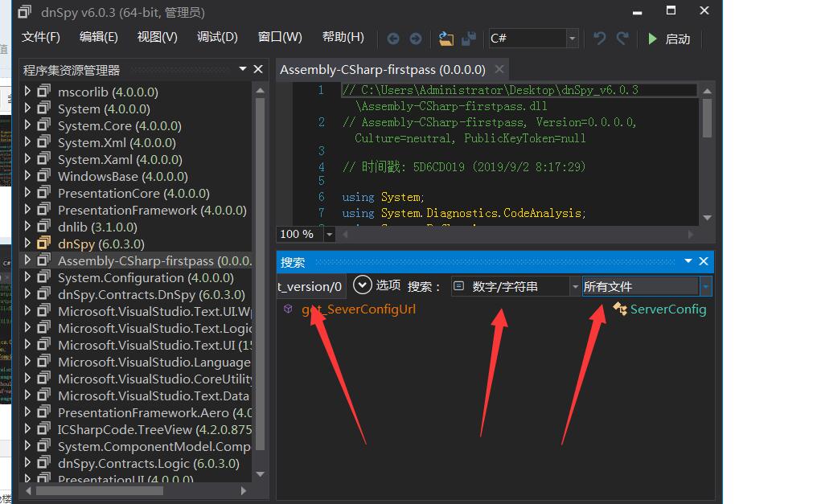Toggle the search 选项 round chevron button

[x=363, y=285]
